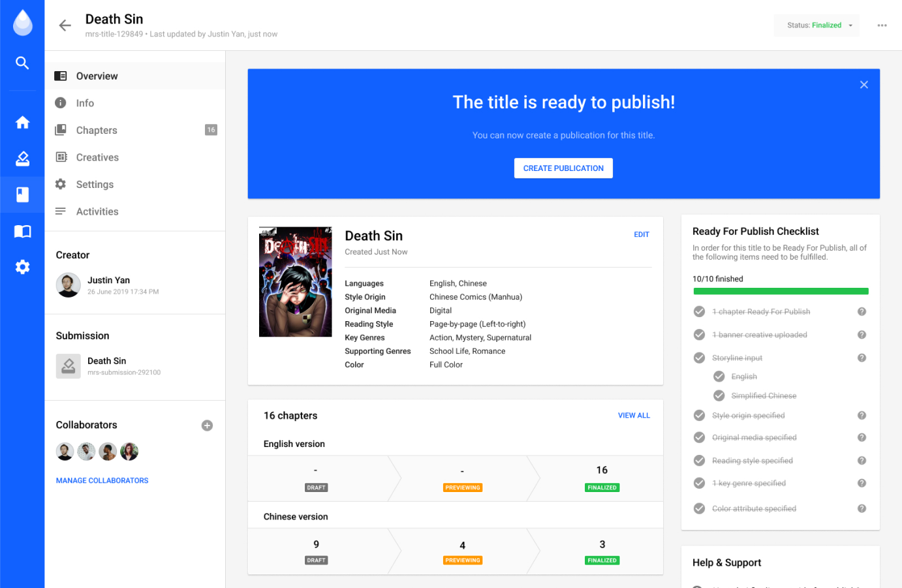Open the Chapters section in side menu
The image size is (902, 588).
click(97, 131)
